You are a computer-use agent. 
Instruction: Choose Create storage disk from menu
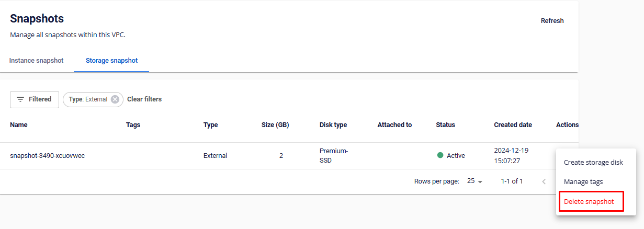tap(593, 163)
